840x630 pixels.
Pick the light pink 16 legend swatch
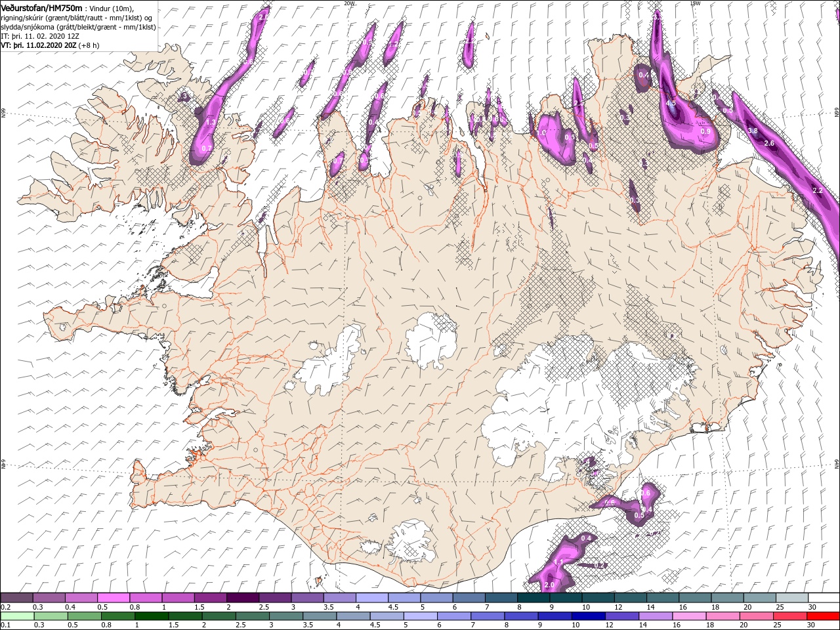[689, 616]
